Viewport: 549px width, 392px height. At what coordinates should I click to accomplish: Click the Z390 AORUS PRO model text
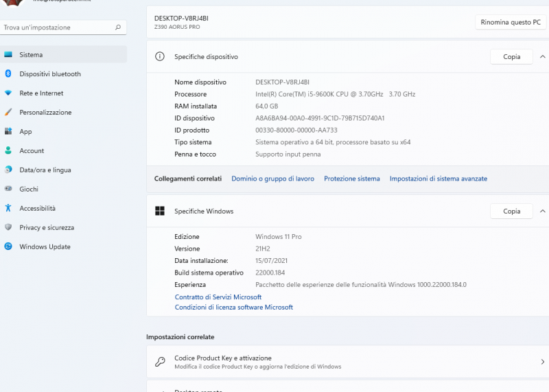177,27
